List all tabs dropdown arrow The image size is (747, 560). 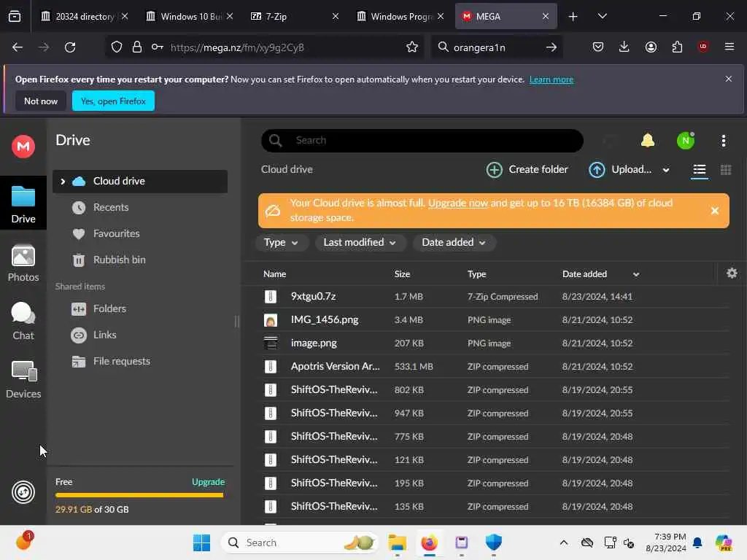coord(602,16)
